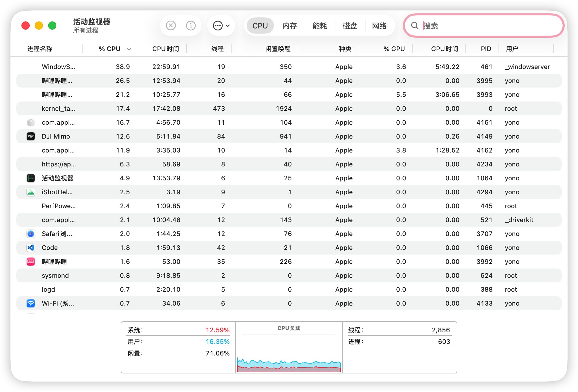Toggle the % CPU column sort arrow
578x392 pixels.
click(129, 49)
